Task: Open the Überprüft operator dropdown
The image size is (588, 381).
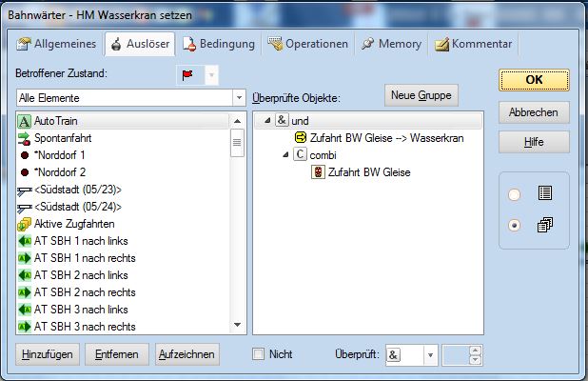Action: [430, 354]
